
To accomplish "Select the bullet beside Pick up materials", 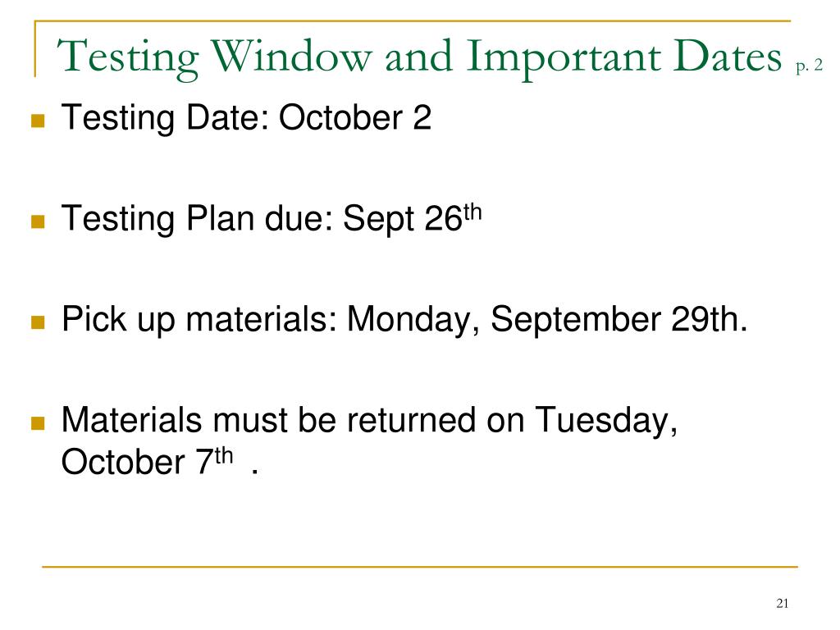I will pos(37,322).
